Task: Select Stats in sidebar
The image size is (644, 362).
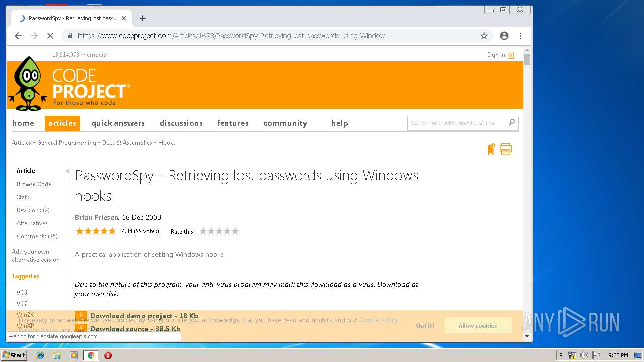Action: pyautogui.click(x=23, y=197)
